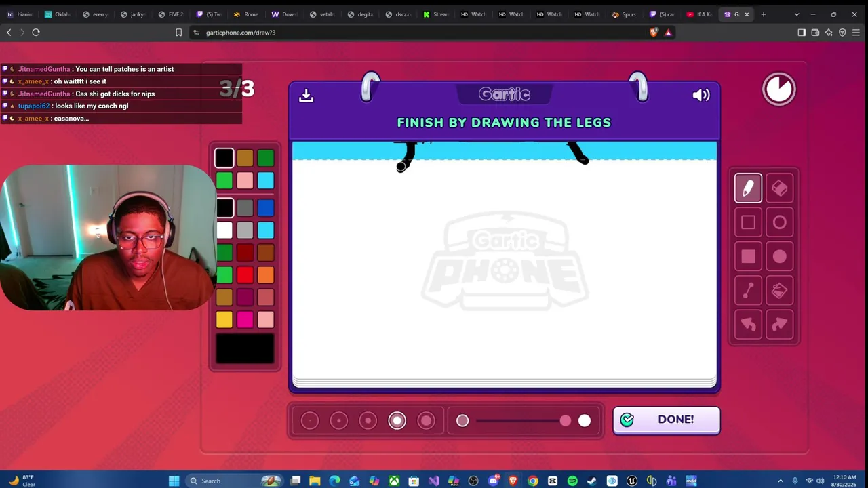Click the opacity slider track
The height and width of the screenshot is (488, 868).
tap(523, 421)
